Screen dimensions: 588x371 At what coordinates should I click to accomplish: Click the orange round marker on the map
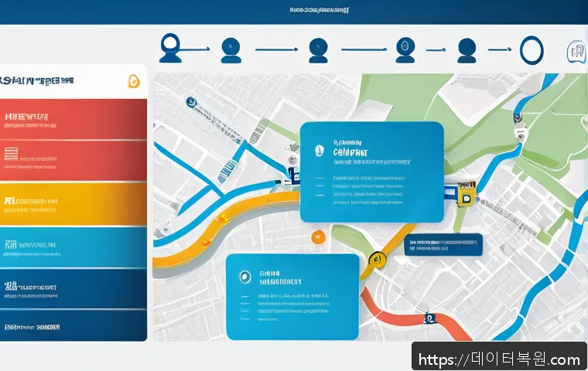click(316, 237)
